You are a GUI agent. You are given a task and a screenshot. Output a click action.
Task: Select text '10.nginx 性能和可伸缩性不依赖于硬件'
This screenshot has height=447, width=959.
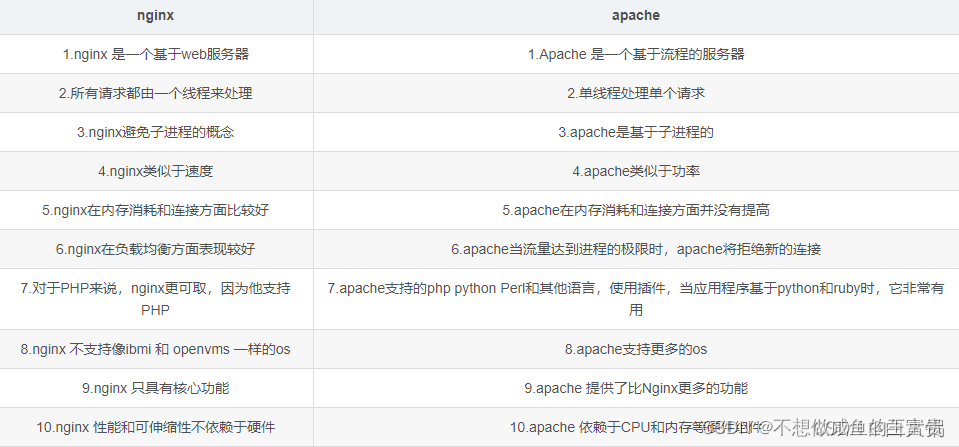(x=156, y=427)
